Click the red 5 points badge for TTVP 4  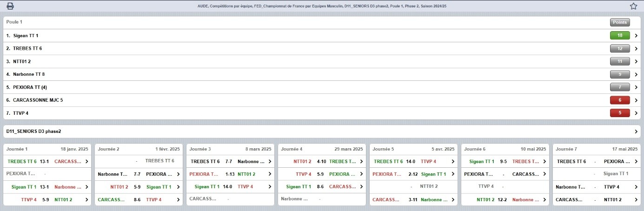click(x=620, y=113)
